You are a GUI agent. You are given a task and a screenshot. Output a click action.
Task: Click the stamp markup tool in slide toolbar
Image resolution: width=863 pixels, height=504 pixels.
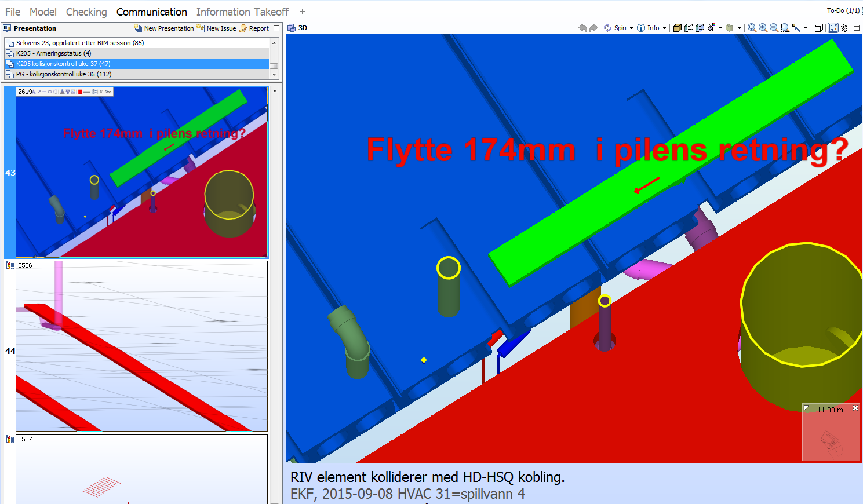(62, 92)
